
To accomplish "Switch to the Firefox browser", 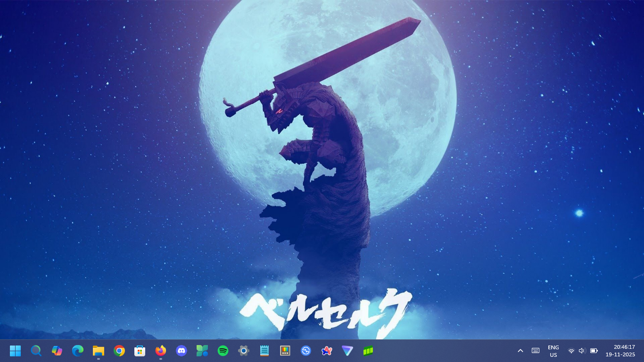I will point(161,351).
